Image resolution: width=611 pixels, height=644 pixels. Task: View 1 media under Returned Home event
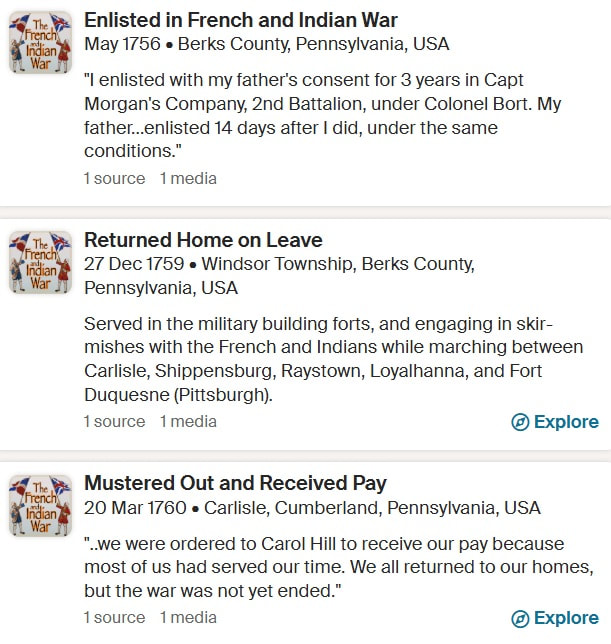188,422
